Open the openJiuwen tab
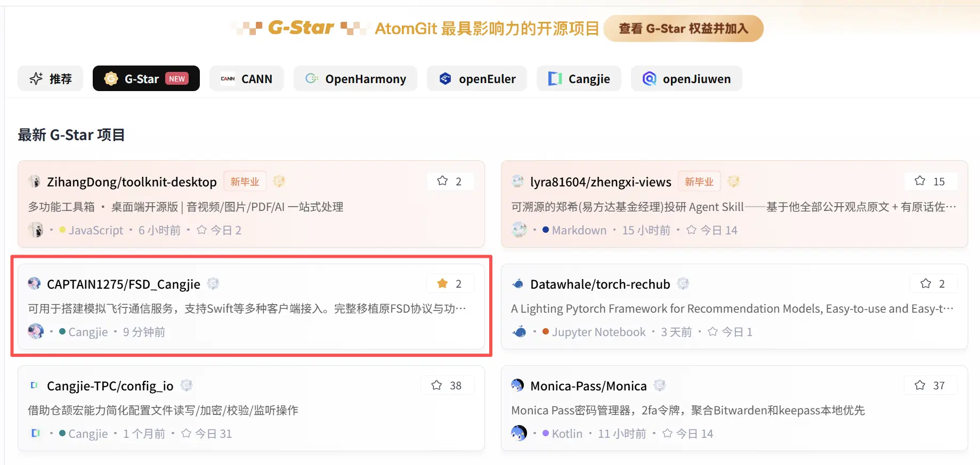980x465 pixels. tap(686, 79)
